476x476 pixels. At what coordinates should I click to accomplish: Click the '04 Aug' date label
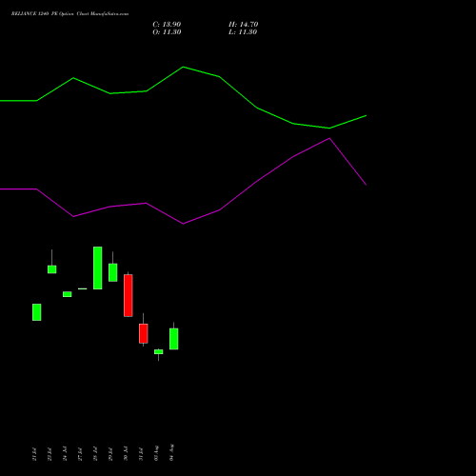[171, 453]
